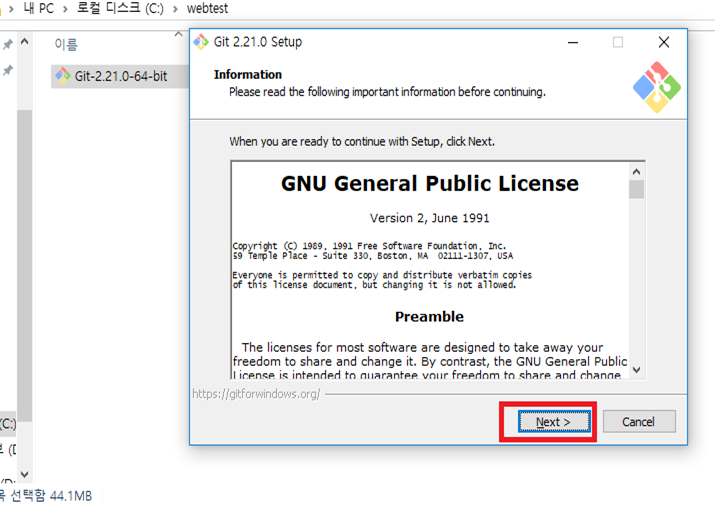Click the Preamble heading in license text
The height and width of the screenshot is (506, 715).
[429, 317]
